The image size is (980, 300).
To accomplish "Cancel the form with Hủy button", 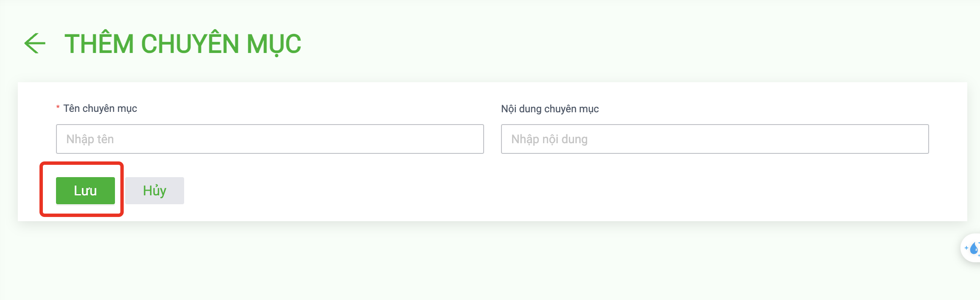I will click(x=154, y=191).
